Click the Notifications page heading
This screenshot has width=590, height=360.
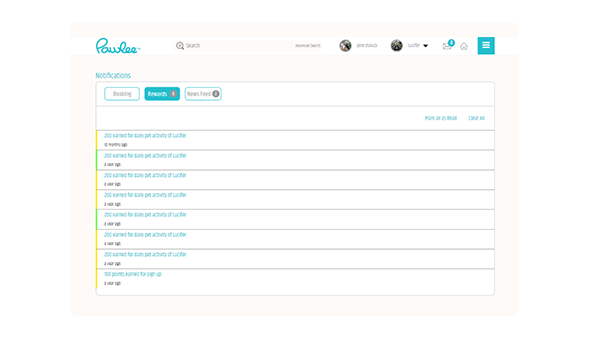click(x=113, y=76)
